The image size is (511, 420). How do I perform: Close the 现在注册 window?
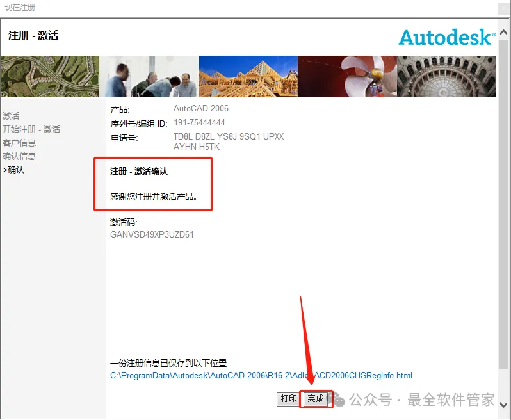[503, 8]
